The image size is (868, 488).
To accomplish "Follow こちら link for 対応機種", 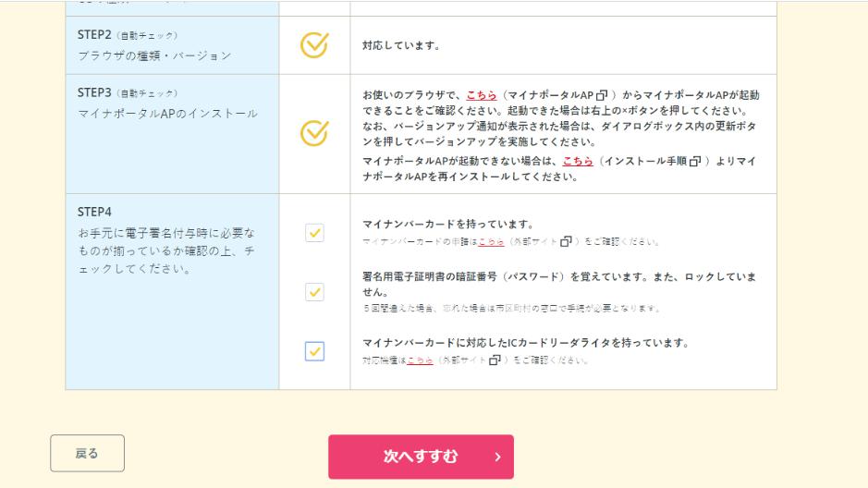I will [x=420, y=360].
